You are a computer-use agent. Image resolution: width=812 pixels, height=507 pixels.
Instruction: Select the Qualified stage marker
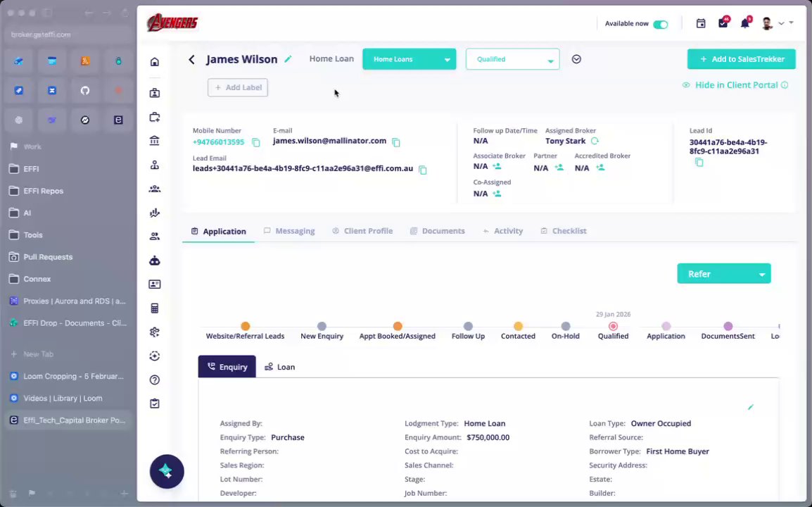(x=613, y=326)
